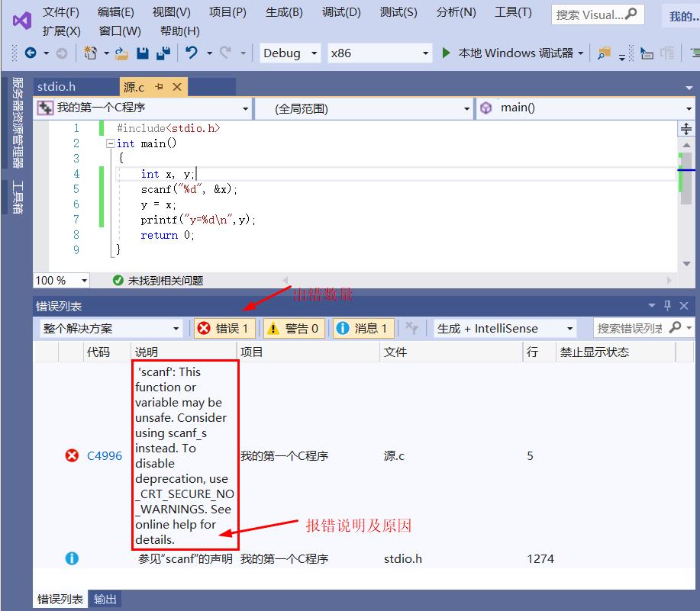
Task: Click the Visual Studio logo icon
Action: tap(22, 21)
